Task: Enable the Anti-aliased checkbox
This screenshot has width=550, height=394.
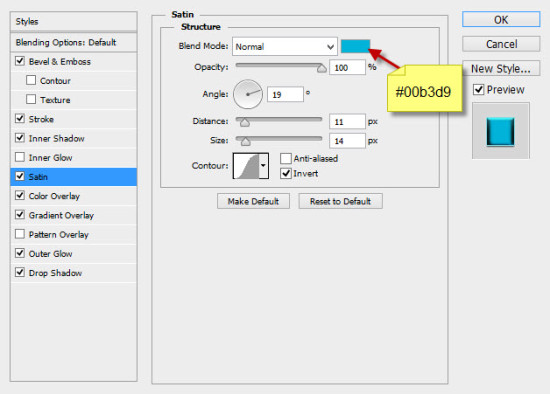Action: (286, 159)
